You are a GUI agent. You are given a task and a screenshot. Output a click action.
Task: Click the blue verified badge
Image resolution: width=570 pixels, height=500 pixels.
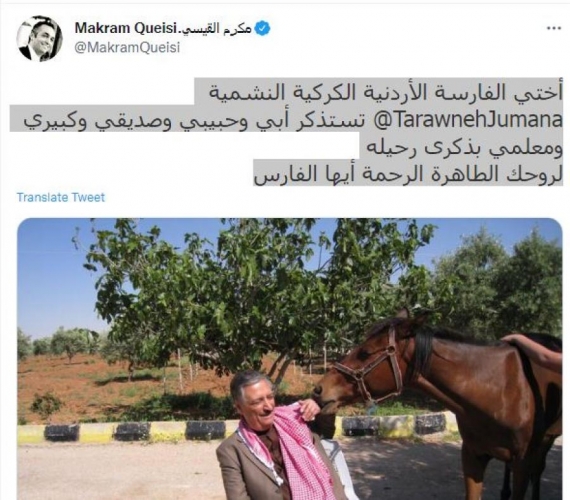coord(262,28)
